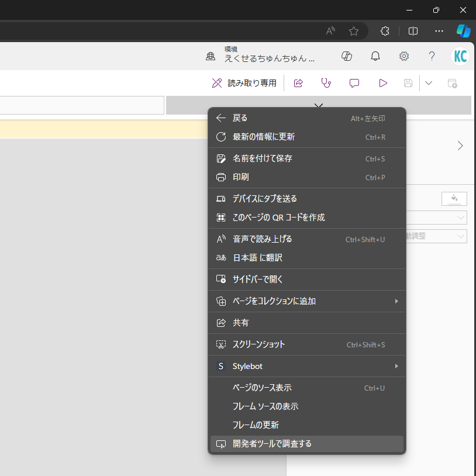Open the fill color picker swatch

454,199
